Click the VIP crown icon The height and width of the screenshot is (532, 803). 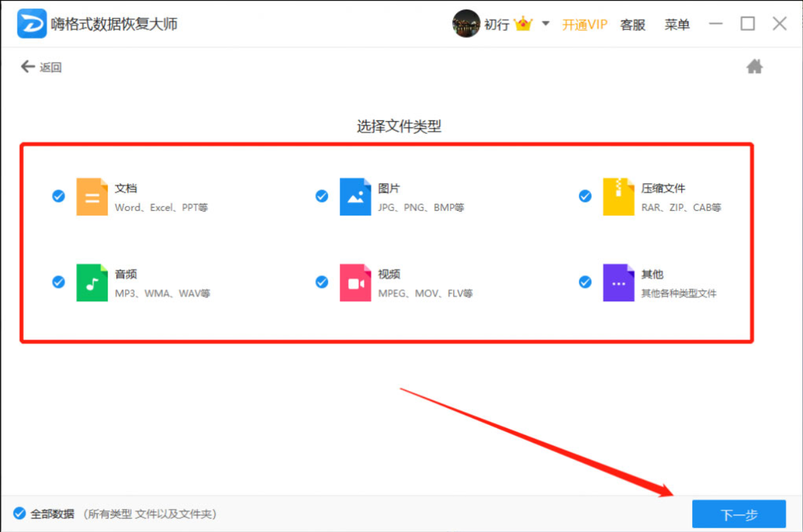point(524,24)
